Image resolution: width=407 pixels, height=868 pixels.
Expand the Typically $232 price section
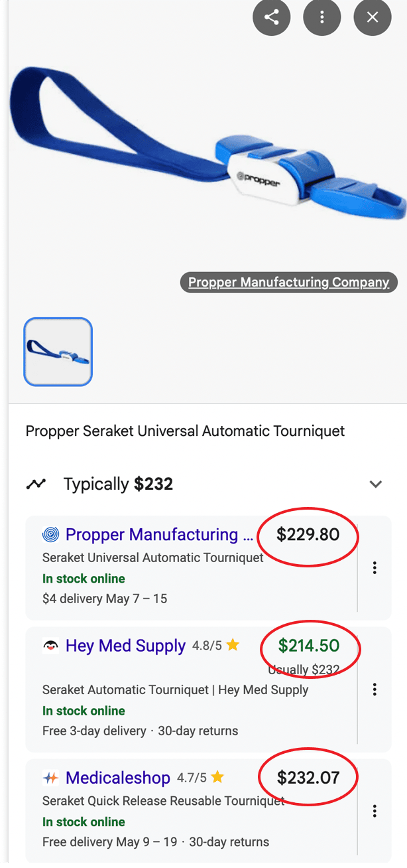(x=376, y=484)
